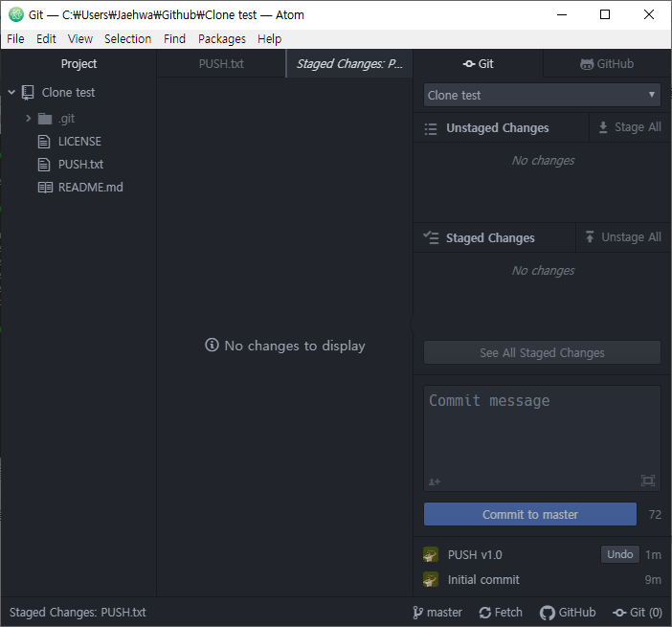
Task: Collapse the Clone test project folder
Action: pyautogui.click(x=11, y=92)
